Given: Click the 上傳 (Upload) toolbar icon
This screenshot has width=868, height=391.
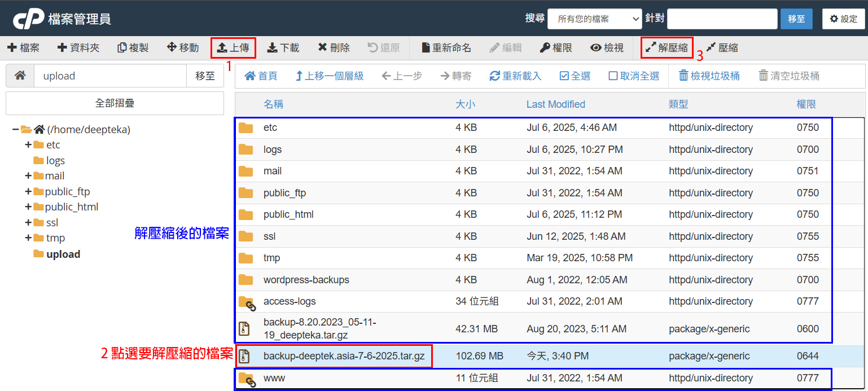Looking at the screenshot, I should (x=233, y=48).
